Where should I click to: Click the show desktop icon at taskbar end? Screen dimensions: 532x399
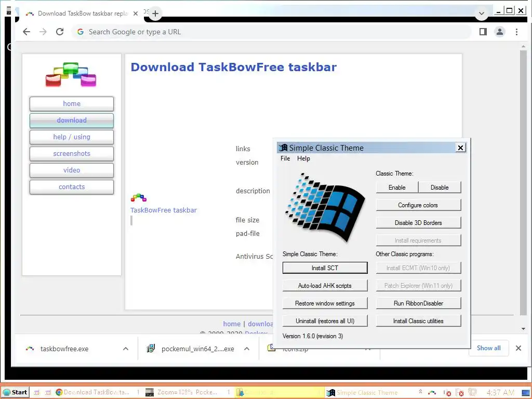coord(526,393)
